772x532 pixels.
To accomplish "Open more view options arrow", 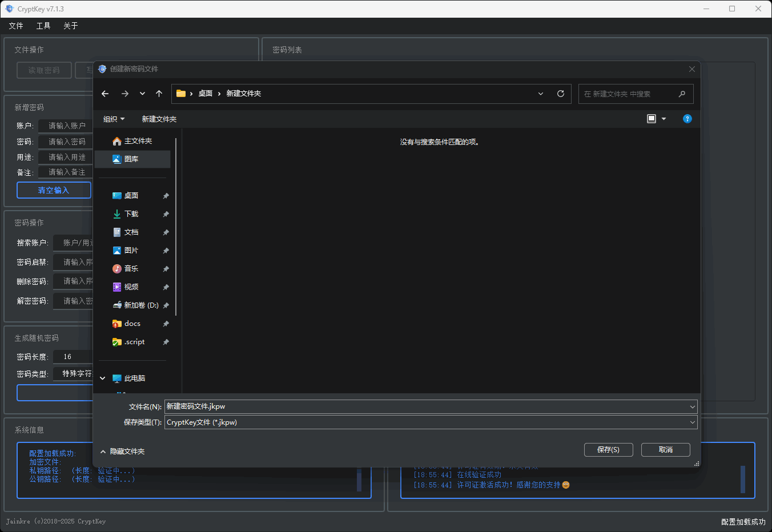I will [x=664, y=119].
